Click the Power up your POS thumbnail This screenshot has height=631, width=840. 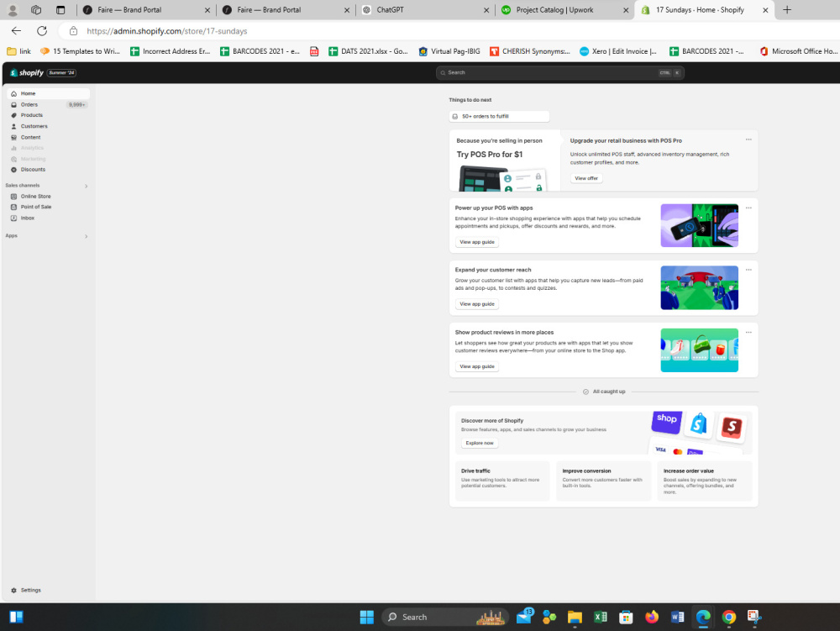699,225
